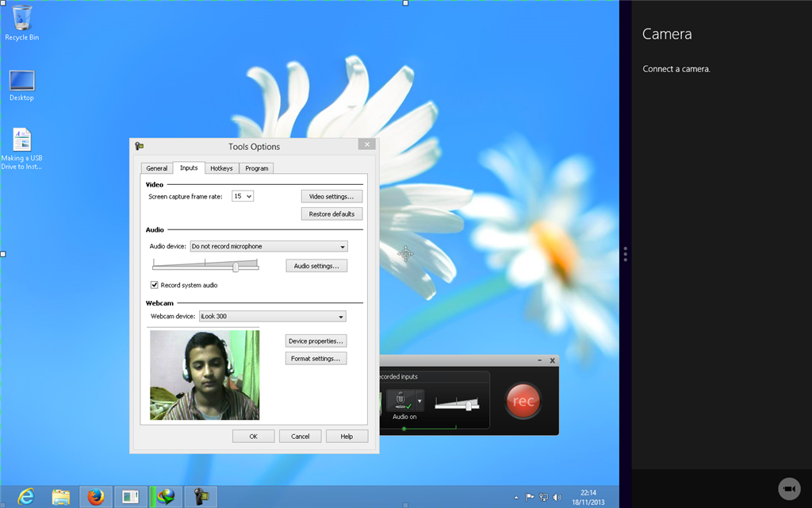The width and height of the screenshot is (812, 508).
Task: Click the live webcam preview thumbnail
Action: [205, 375]
